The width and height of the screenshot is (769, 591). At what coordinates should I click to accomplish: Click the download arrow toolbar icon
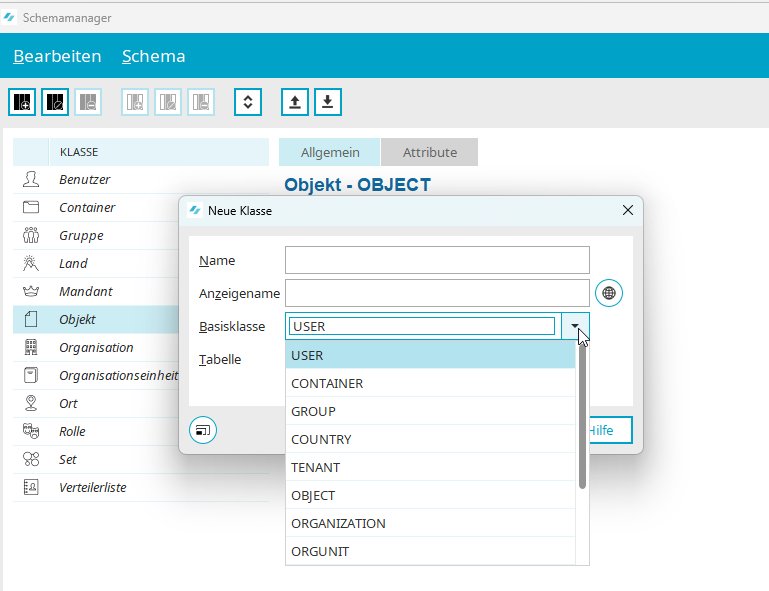[x=328, y=102]
